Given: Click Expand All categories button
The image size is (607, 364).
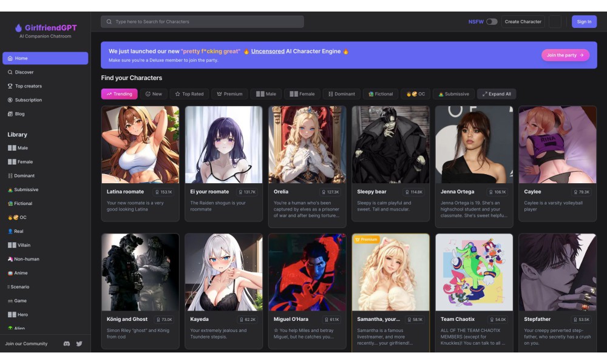Looking at the screenshot, I should [497, 94].
